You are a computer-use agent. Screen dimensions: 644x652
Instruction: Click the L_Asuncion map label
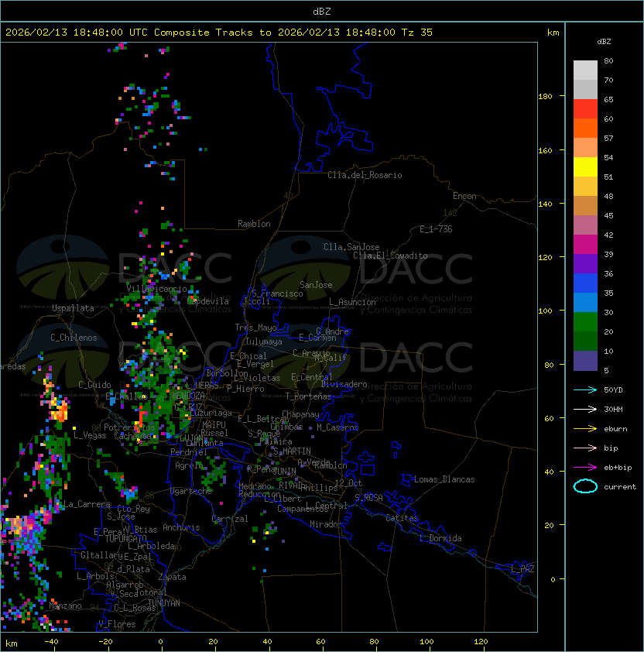click(352, 302)
